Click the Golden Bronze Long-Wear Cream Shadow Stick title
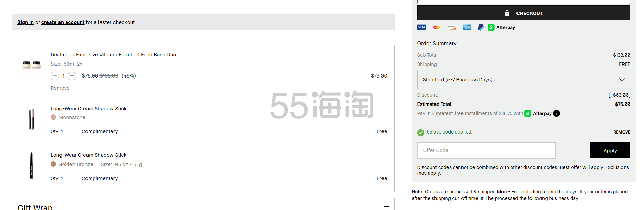 point(89,155)
